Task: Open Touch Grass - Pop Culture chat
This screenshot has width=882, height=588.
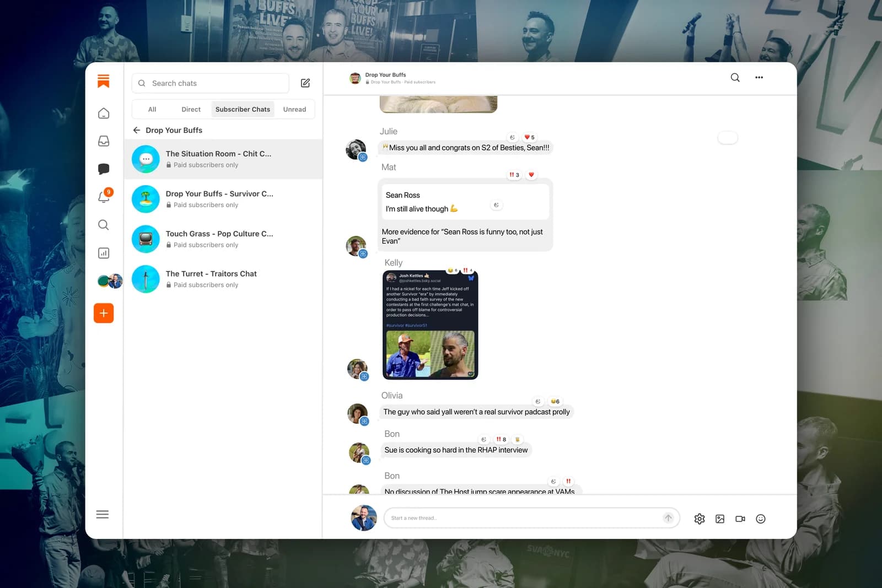Action: click(223, 239)
